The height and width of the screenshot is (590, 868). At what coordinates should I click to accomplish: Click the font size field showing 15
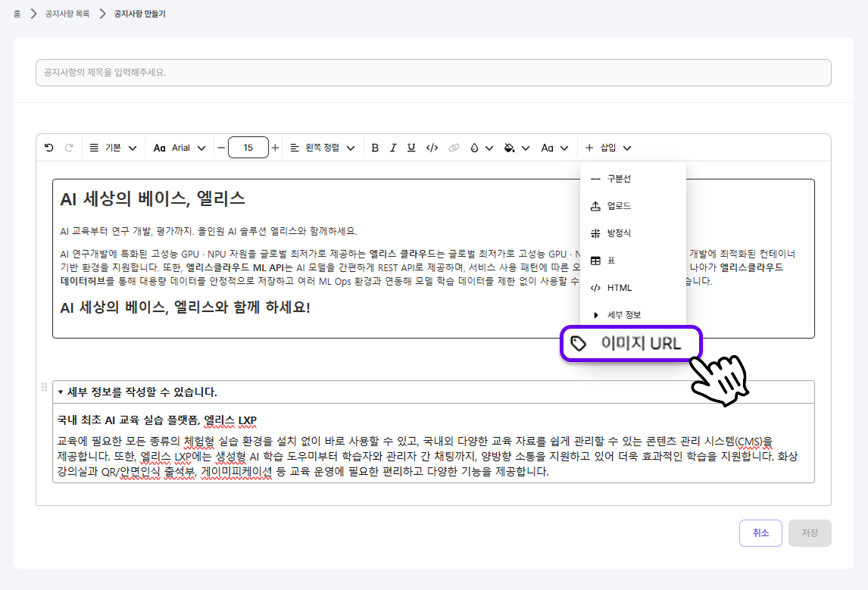coord(248,148)
